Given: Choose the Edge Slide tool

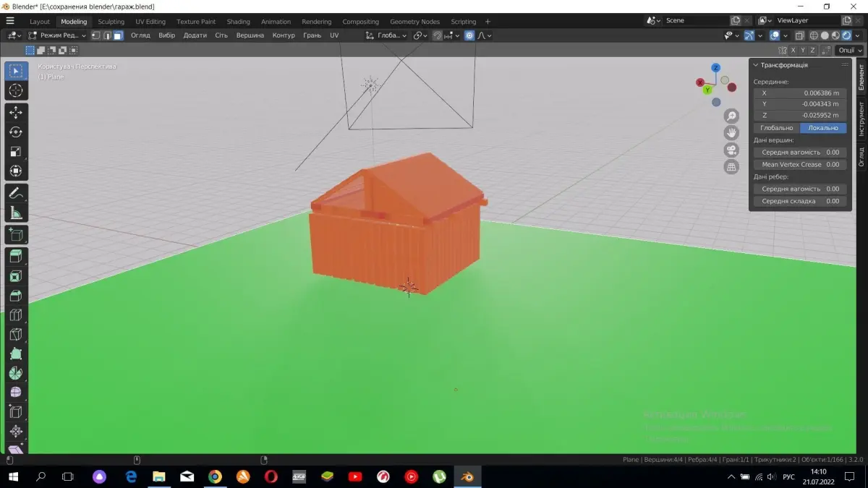Looking at the screenshot, I should (16, 412).
